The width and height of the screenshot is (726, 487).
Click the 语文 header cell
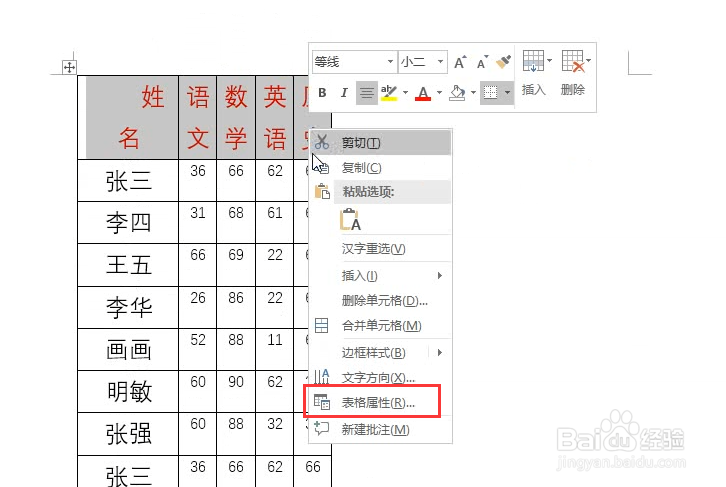[198, 118]
